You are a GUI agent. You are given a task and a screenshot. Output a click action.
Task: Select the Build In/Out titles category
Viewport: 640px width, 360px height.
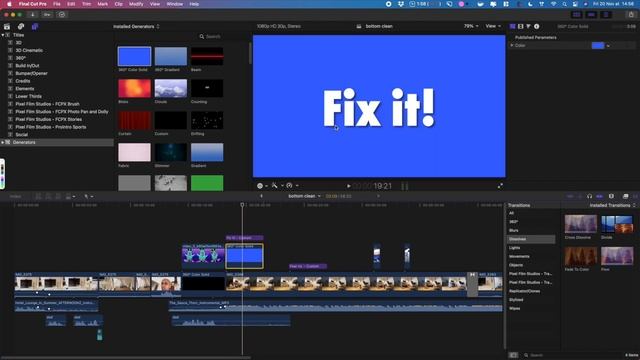(x=27, y=66)
